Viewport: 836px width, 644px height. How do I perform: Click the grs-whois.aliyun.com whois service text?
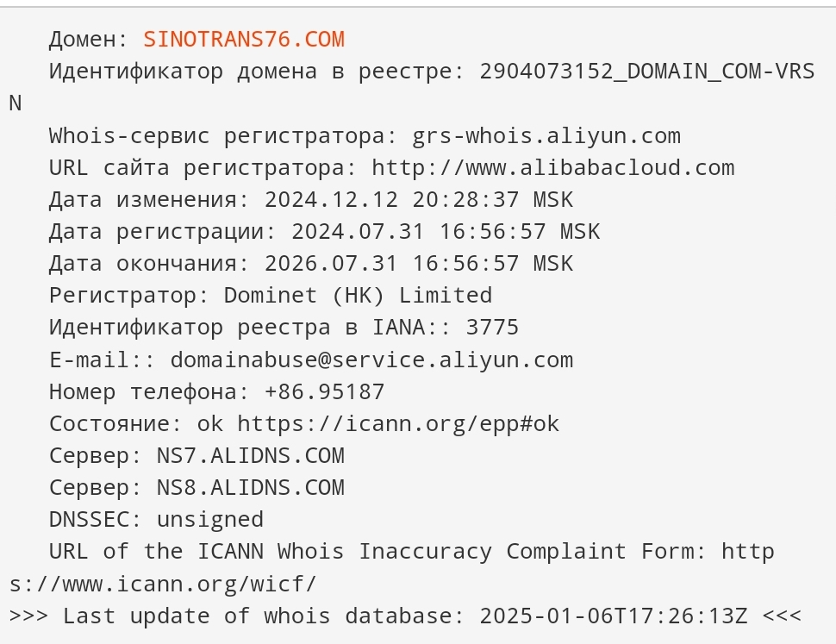click(546, 136)
